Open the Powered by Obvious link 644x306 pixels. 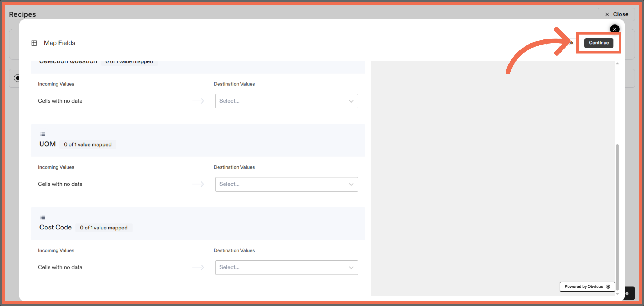pyautogui.click(x=587, y=287)
